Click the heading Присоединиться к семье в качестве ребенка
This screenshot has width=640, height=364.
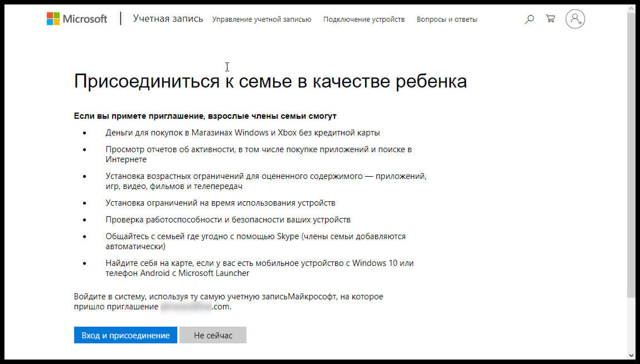pos(270,81)
